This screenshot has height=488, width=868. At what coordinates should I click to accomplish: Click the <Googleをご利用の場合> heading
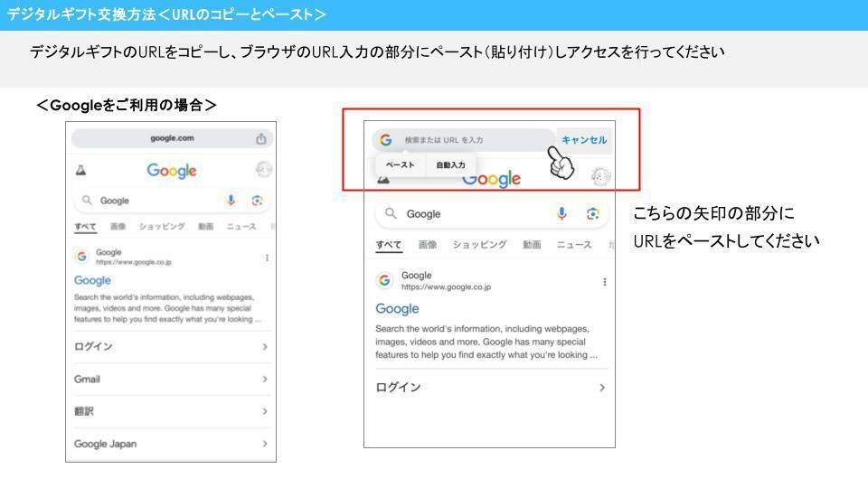pyautogui.click(x=127, y=105)
